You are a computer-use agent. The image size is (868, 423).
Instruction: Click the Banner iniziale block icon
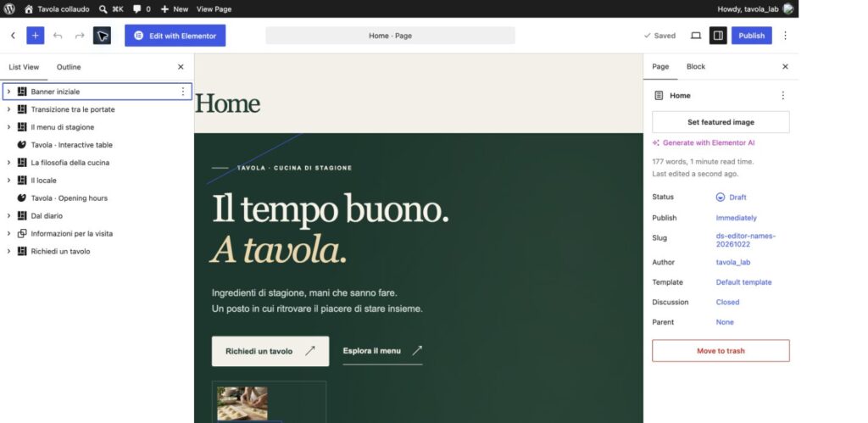pos(22,92)
